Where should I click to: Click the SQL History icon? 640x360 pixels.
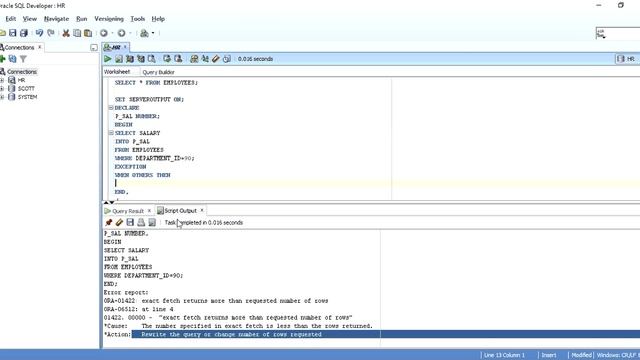coord(227,59)
